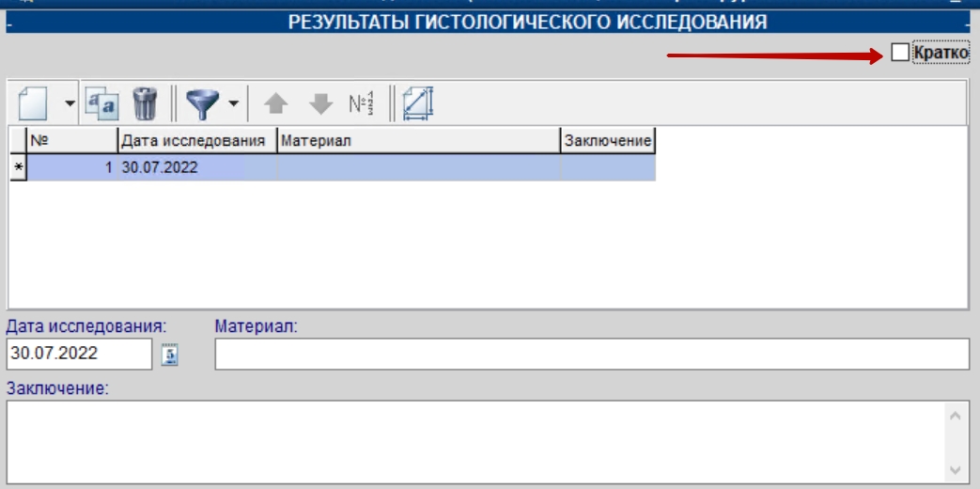
Task: Click the copy record icon
Action: (x=101, y=103)
